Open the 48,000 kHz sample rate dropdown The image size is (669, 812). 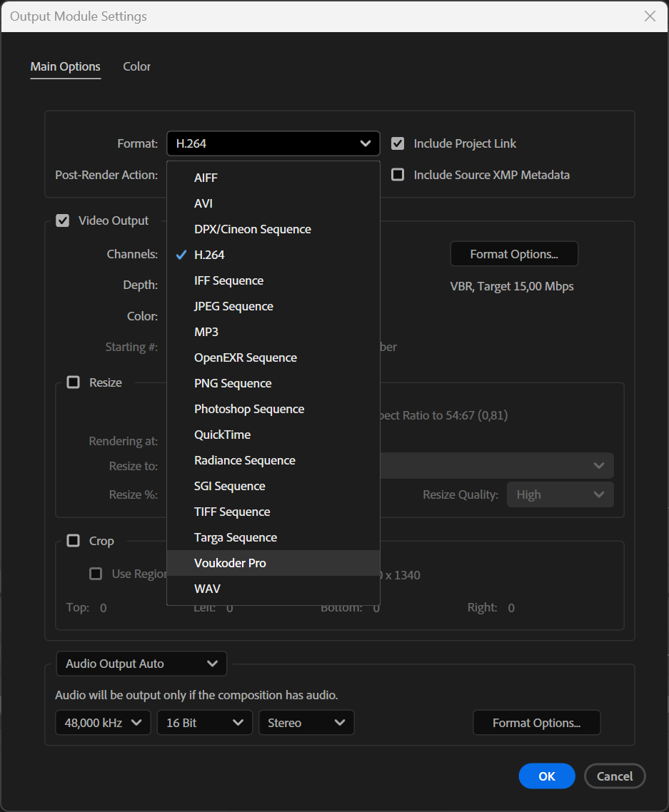coord(103,723)
